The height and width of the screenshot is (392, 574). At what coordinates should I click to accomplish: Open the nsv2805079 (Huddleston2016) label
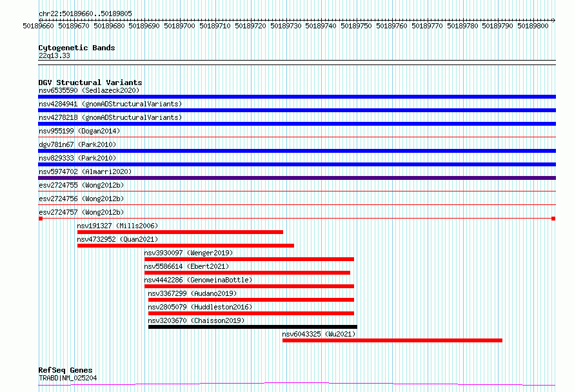[x=200, y=307]
